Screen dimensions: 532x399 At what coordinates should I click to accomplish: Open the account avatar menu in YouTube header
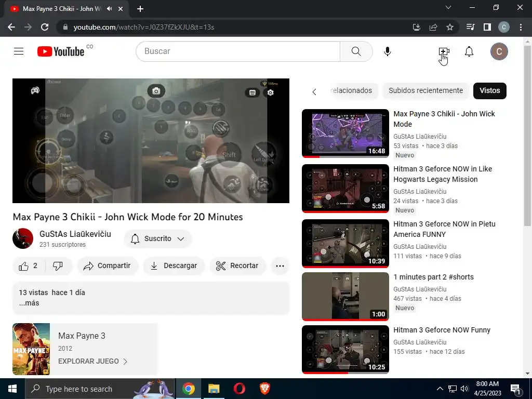point(499,51)
